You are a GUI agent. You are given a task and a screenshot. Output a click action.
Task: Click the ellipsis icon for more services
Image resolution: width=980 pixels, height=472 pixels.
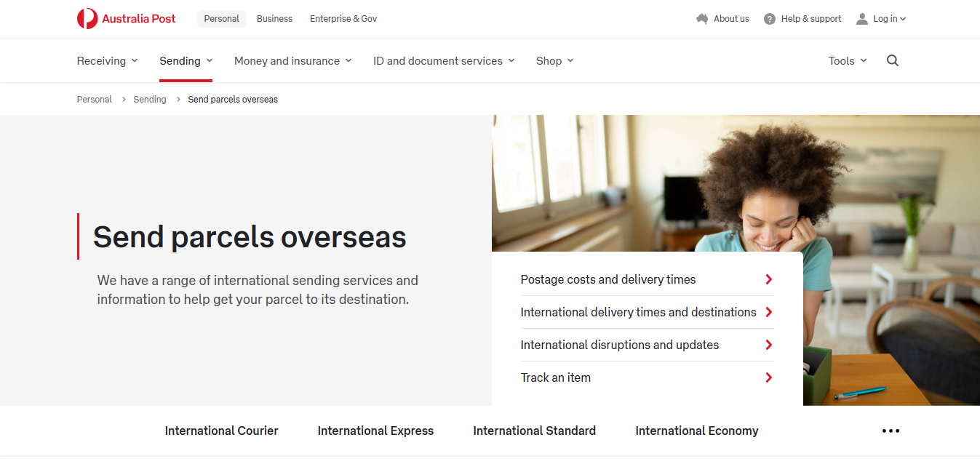click(x=891, y=431)
